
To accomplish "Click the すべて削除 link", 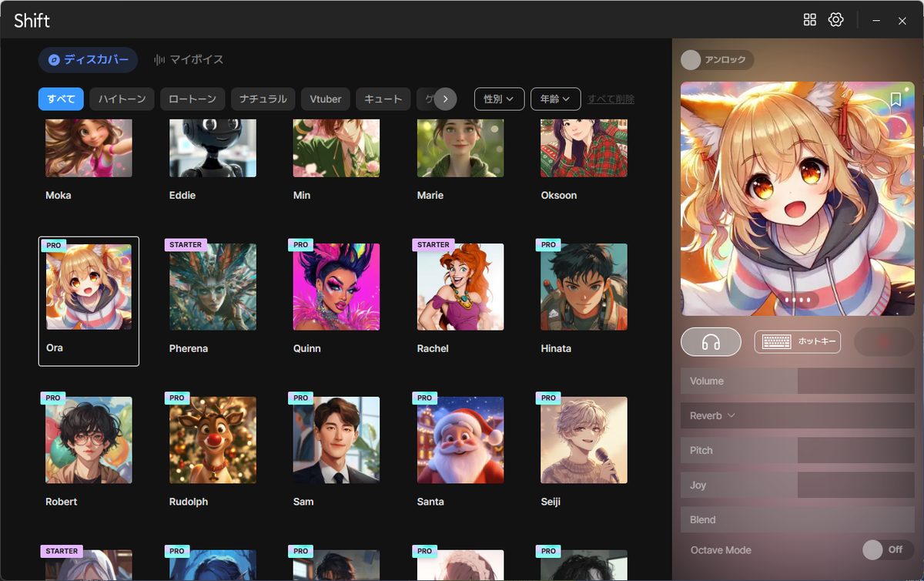I will pos(611,99).
